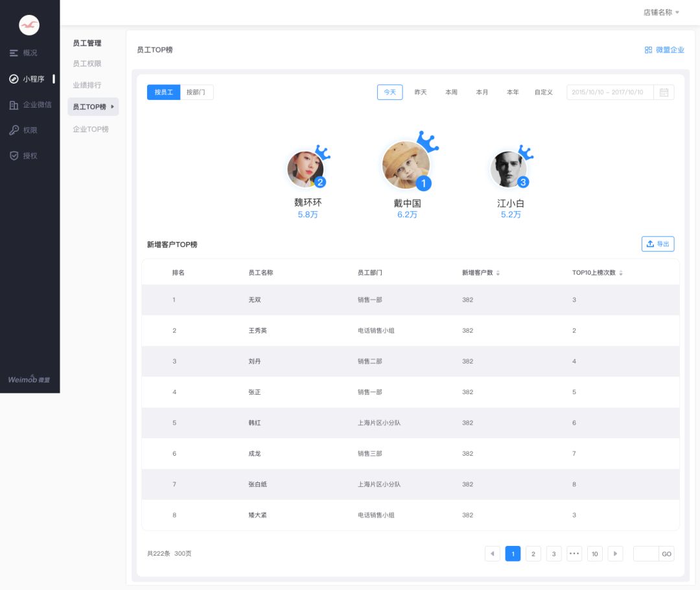This screenshot has width=700, height=590.
Task: Click employee name 无双
Action: pyautogui.click(x=255, y=300)
